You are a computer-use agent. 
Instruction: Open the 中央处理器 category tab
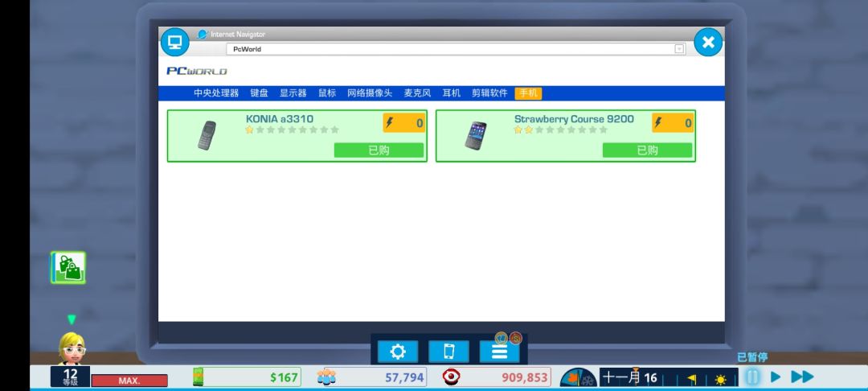216,93
